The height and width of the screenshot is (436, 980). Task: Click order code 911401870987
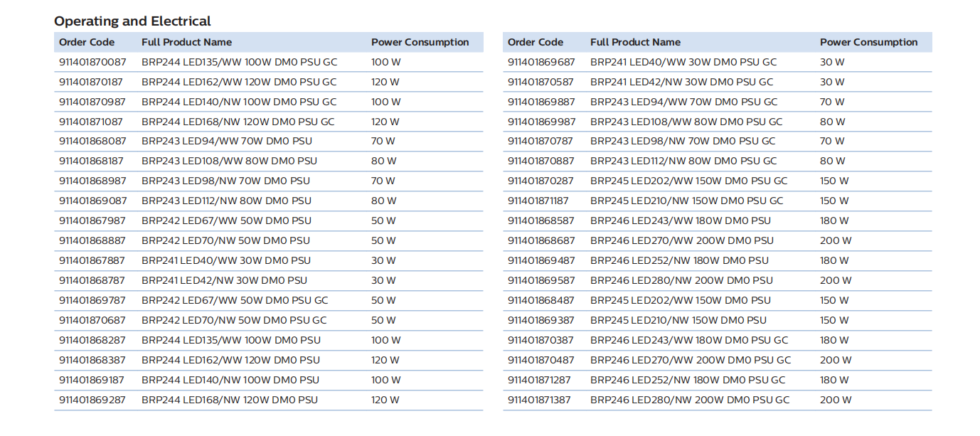92,102
